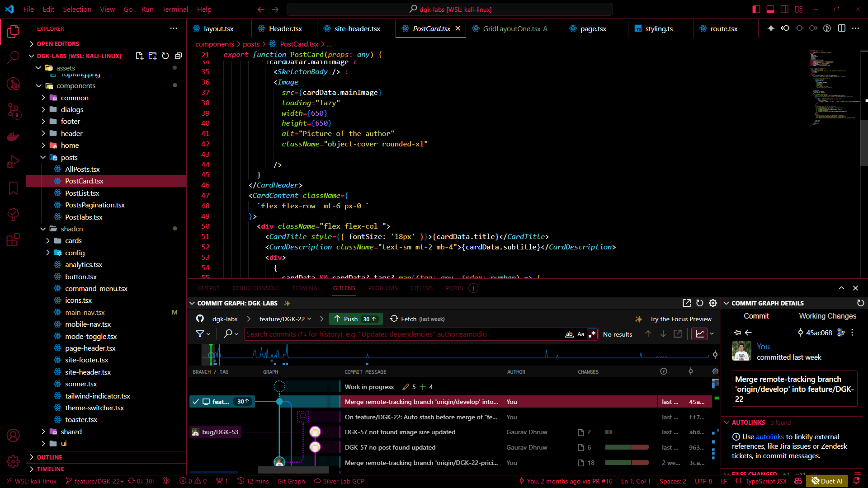Toggle regular expression in commit search
This screenshot has height=488, width=868.
[x=592, y=334]
